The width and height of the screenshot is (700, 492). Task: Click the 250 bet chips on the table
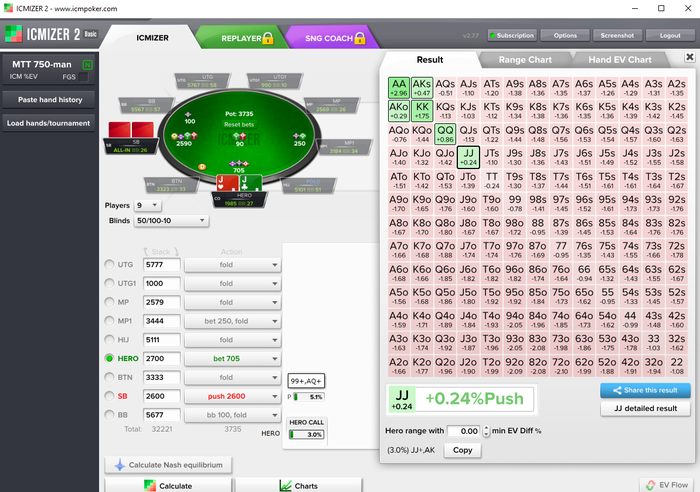pos(299,136)
